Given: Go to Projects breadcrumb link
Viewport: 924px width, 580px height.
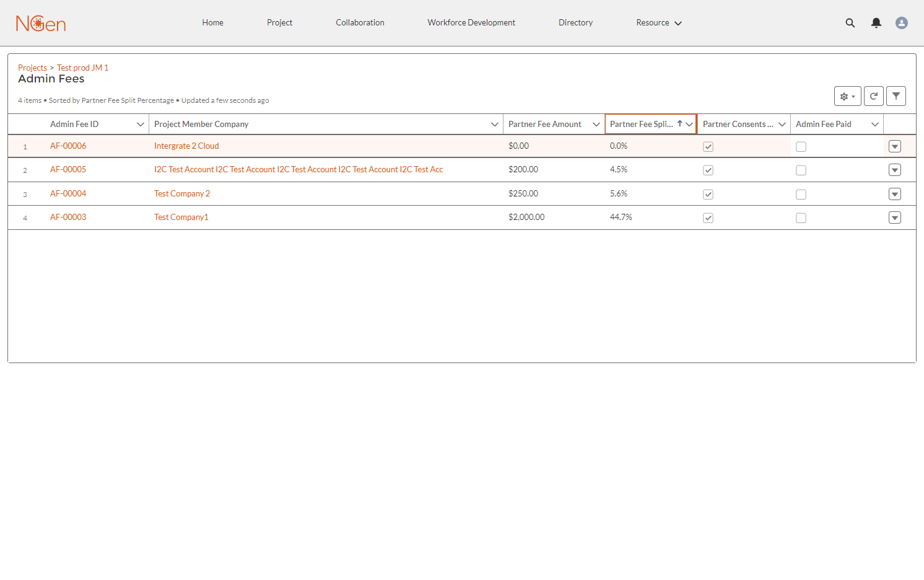Looking at the screenshot, I should 32,68.
